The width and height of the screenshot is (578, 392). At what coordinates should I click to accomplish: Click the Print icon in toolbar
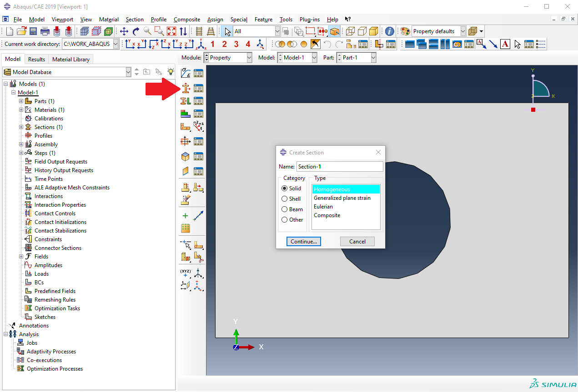45,31
